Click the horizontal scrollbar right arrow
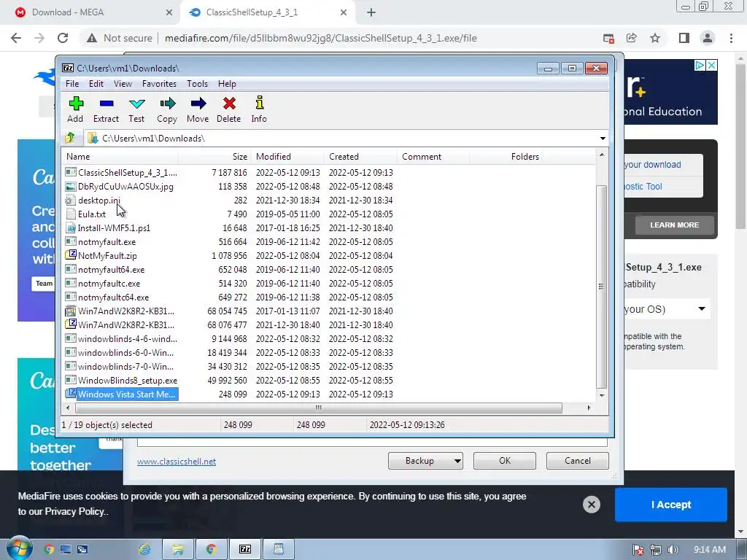The height and width of the screenshot is (560, 747). [589, 408]
